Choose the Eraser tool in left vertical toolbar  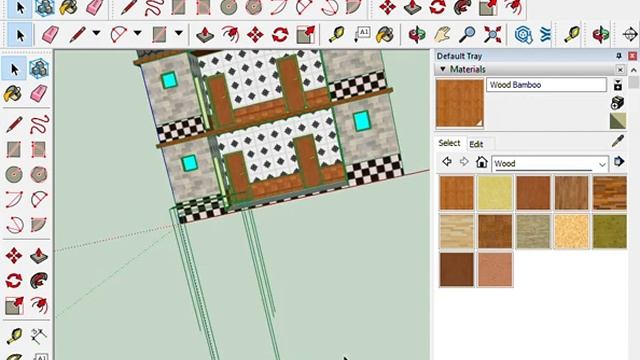click(x=39, y=94)
